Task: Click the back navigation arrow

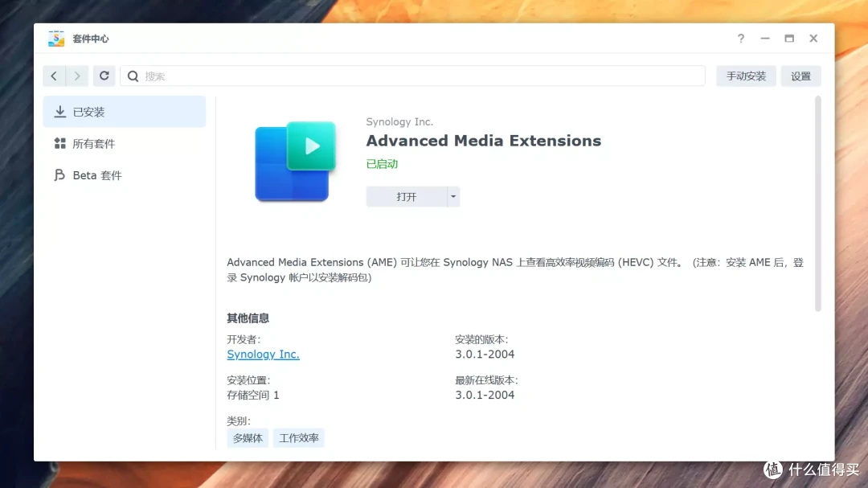Action: click(51, 76)
